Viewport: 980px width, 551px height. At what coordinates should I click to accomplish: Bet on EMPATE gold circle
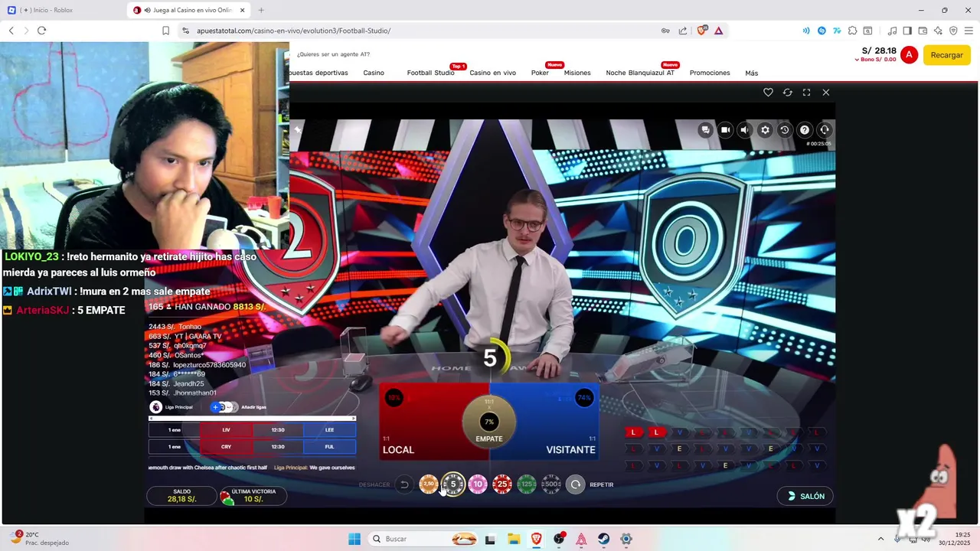(489, 422)
